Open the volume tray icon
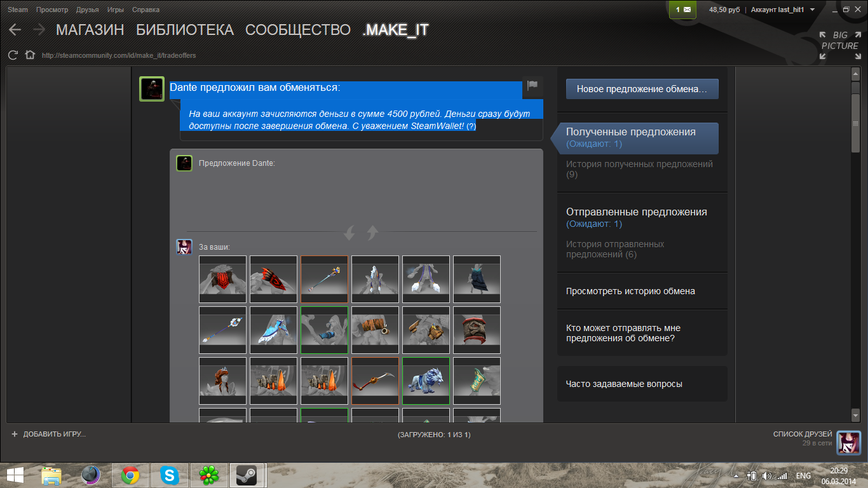The width and height of the screenshot is (868, 488). [766, 475]
